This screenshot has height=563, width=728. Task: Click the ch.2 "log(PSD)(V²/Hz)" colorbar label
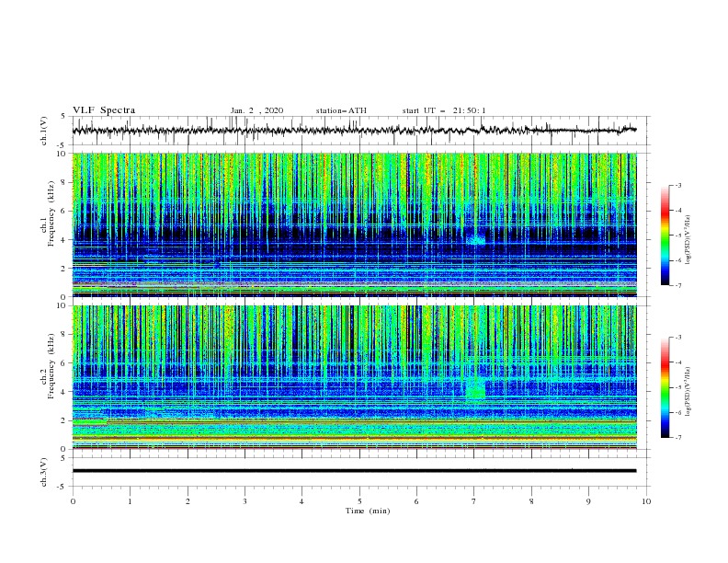pyautogui.click(x=688, y=392)
